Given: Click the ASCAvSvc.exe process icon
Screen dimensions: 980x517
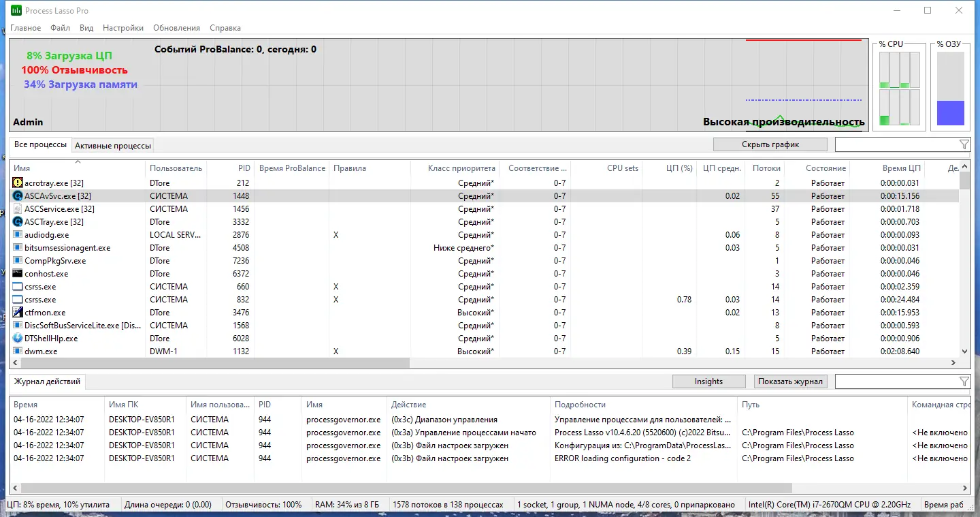Looking at the screenshot, I should [x=18, y=196].
